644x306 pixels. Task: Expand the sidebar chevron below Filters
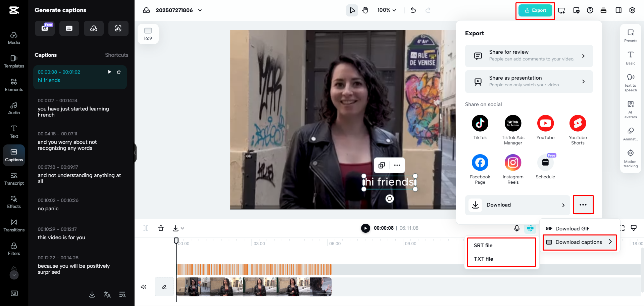point(14,275)
